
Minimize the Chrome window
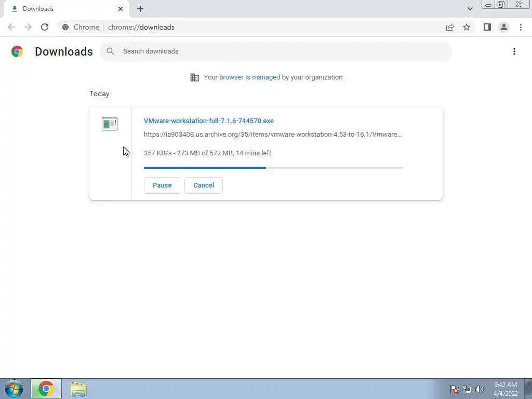pos(488,5)
